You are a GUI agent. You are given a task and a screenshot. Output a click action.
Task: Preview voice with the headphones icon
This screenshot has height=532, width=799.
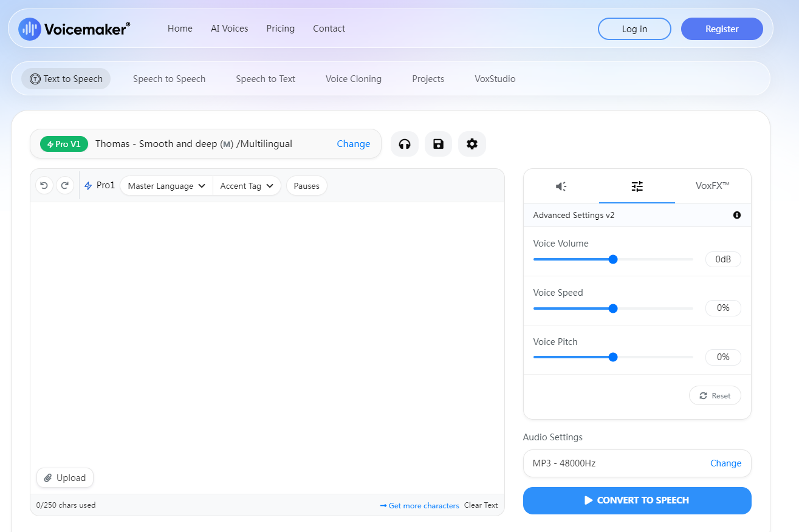click(405, 144)
